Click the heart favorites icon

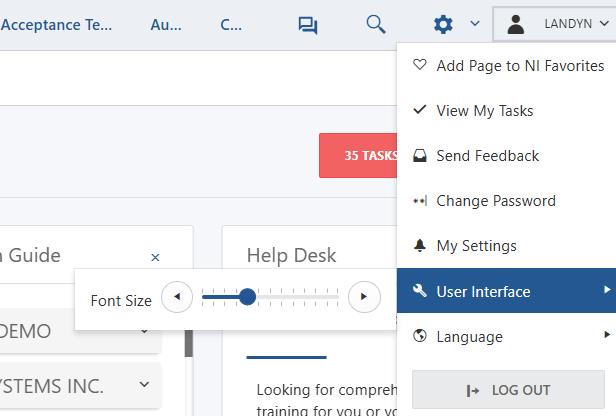click(420, 64)
